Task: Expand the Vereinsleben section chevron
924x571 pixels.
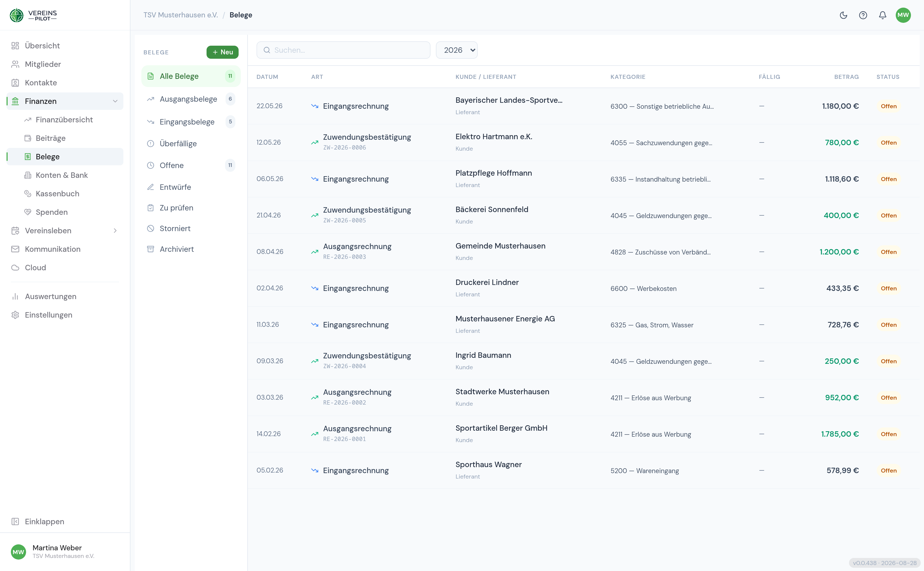Action: 115,231
